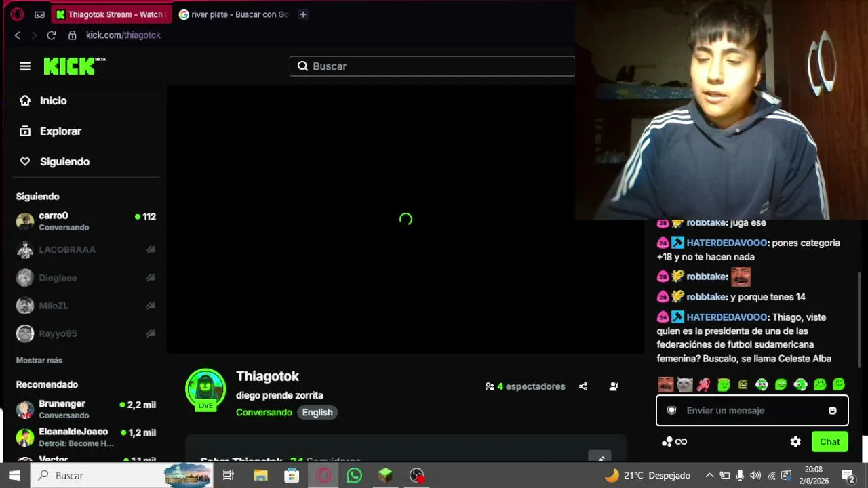Insert the bearded face emote
This screenshot has width=868, height=488.
click(x=666, y=384)
